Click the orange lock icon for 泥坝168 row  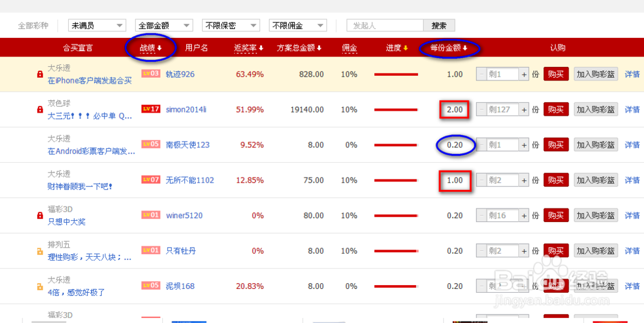(x=40, y=286)
